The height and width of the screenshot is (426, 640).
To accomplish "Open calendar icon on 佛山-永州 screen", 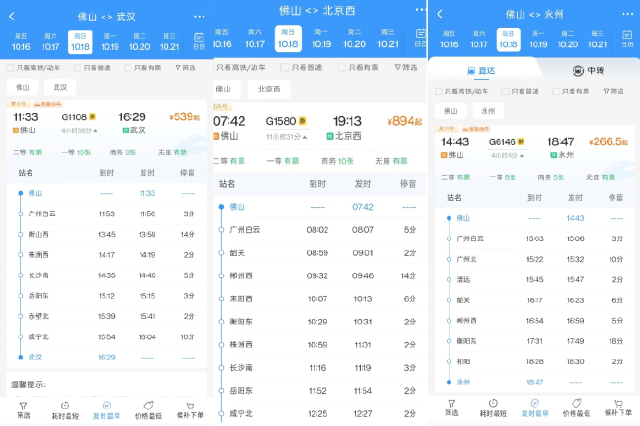I will 627,39.
